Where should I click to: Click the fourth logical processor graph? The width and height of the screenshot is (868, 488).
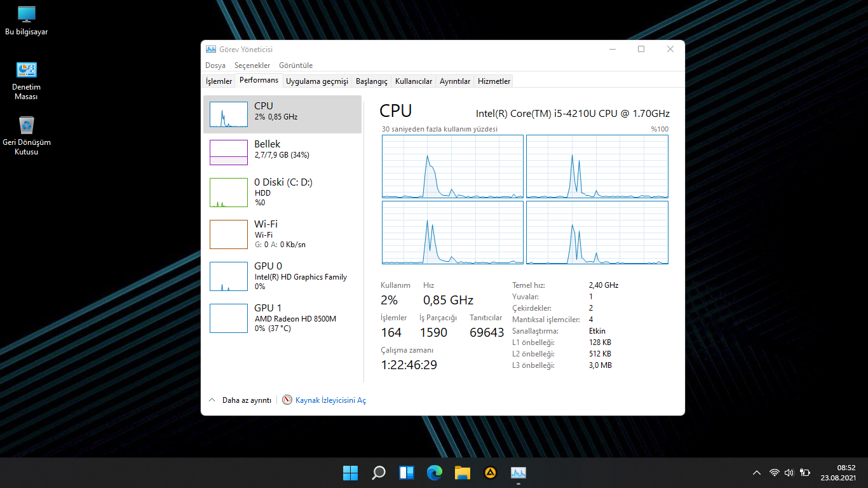597,233
